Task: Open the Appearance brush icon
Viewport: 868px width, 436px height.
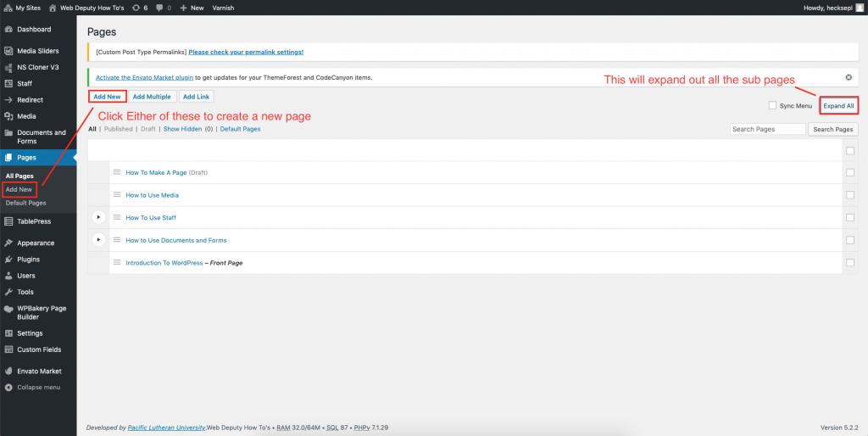Action: pos(8,243)
